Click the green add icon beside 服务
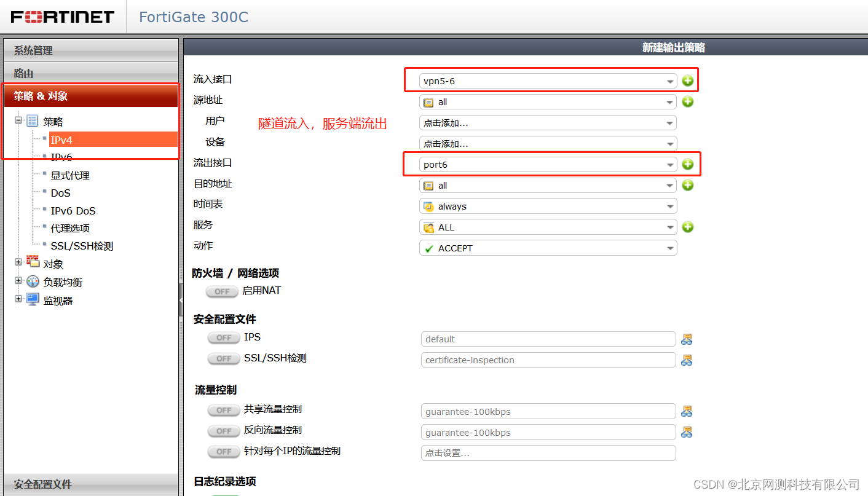The image size is (868, 496). 687,227
